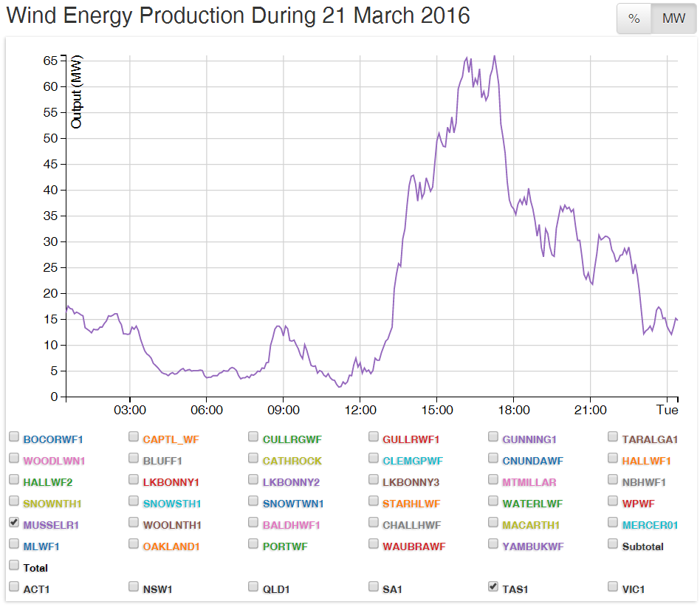Switch chart units to percent
This screenshot has width=700, height=607.
634,19
